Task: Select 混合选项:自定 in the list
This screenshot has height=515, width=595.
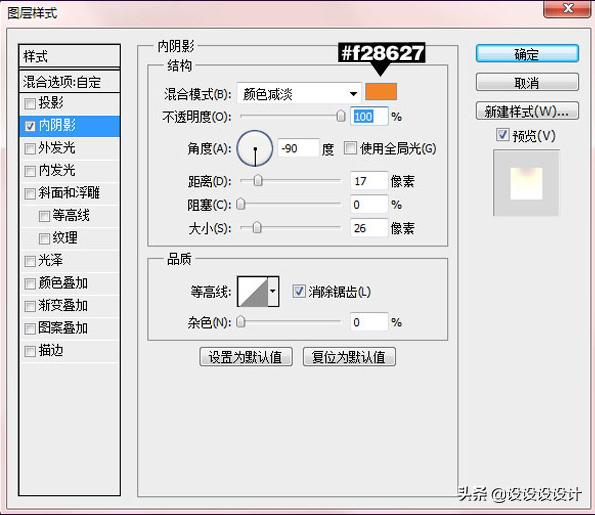Action: pos(69,81)
